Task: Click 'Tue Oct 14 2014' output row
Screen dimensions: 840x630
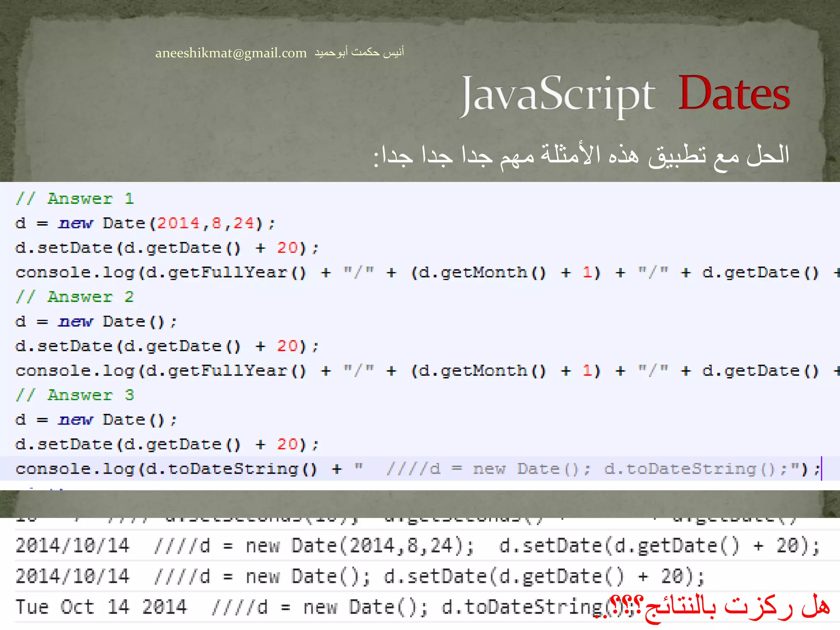Action: tap(101, 607)
